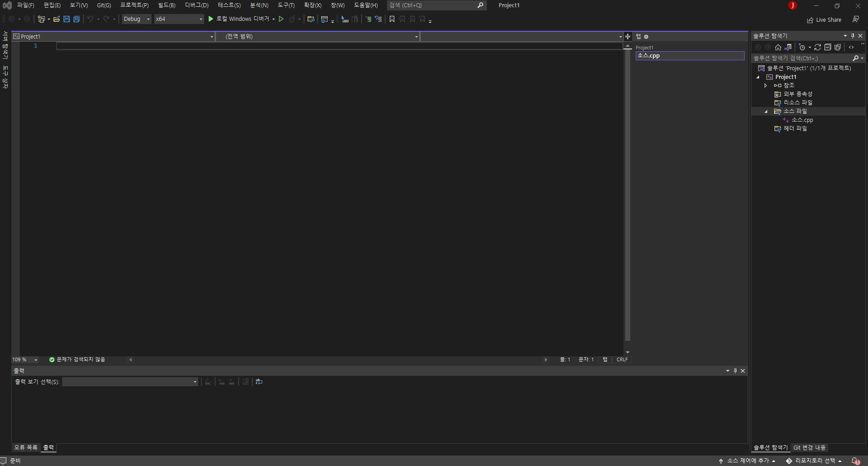Click the Solution Explorer search magnifier icon

(x=856, y=58)
